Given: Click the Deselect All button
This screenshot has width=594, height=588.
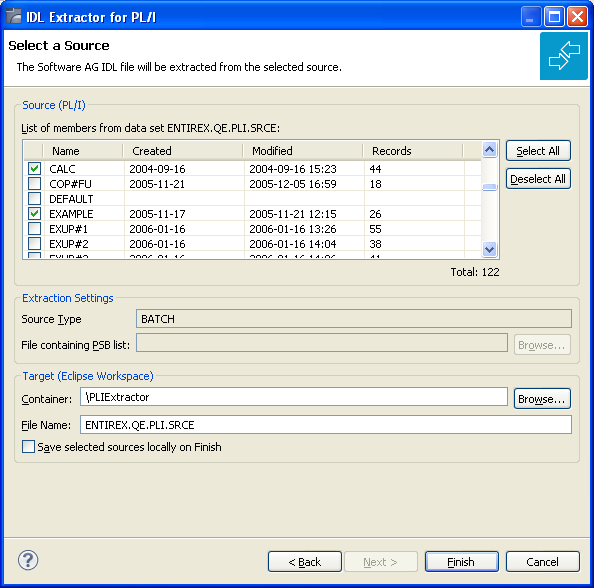Looking at the screenshot, I should click(538, 179).
